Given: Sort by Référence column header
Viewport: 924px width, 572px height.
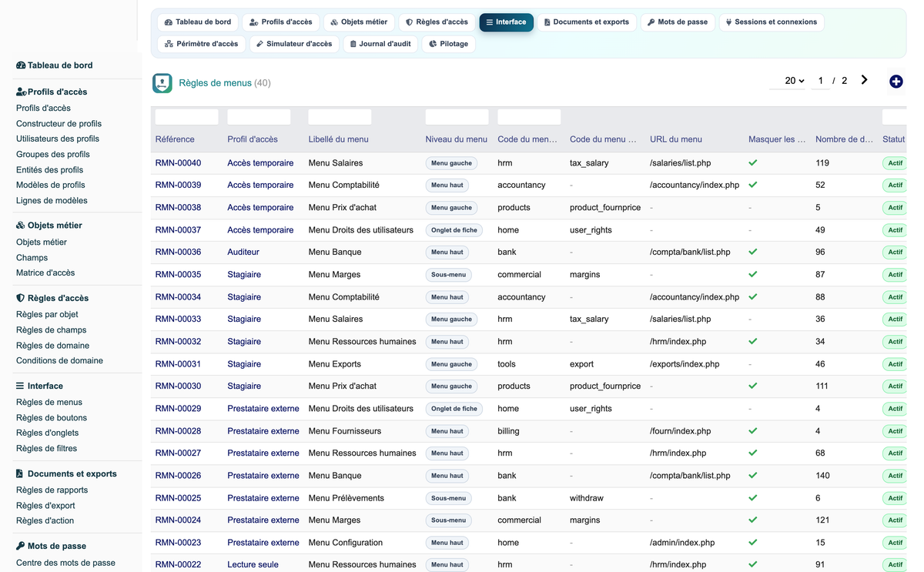Looking at the screenshot, I should pos(175,139).
